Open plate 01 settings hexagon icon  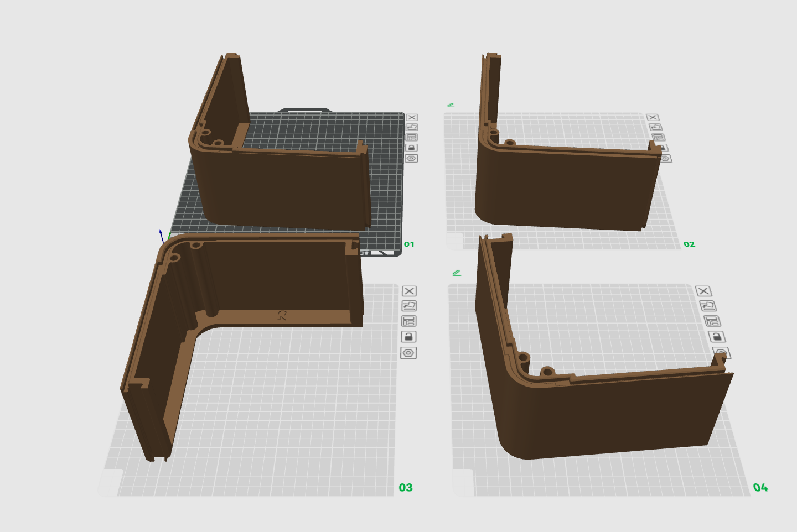pos(411,158)
